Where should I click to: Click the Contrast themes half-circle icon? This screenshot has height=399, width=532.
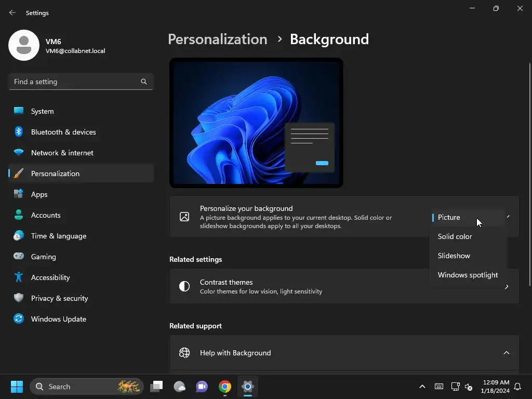point(184,286)
